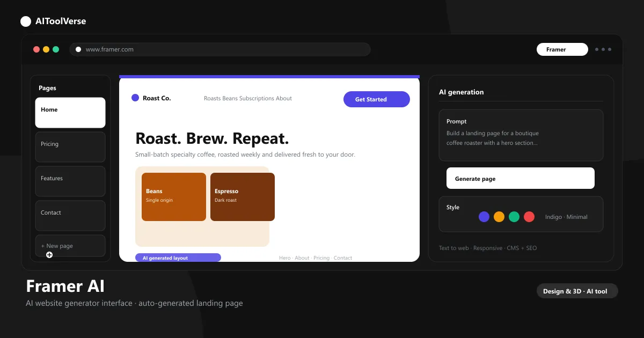Click the AIToolVerse brand text
Viewport: 644px width, 338px height.
(61, 21)
